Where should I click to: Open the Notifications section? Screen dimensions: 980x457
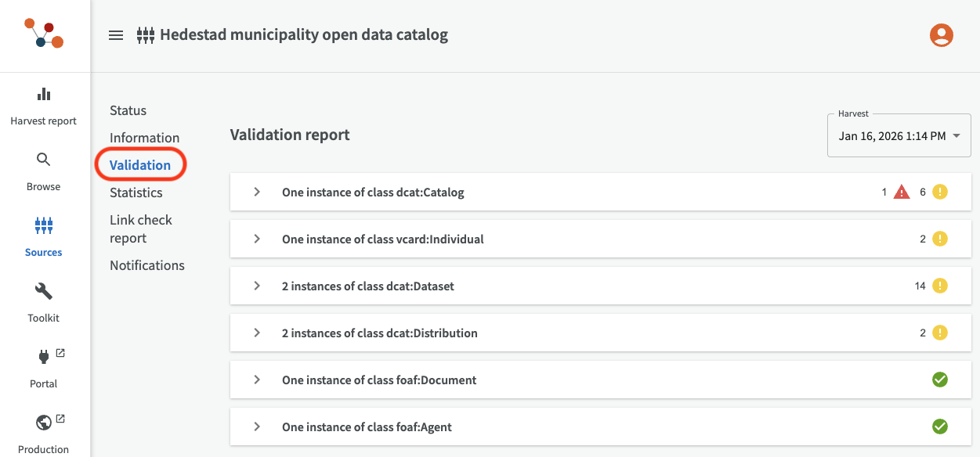coord(147,265)
